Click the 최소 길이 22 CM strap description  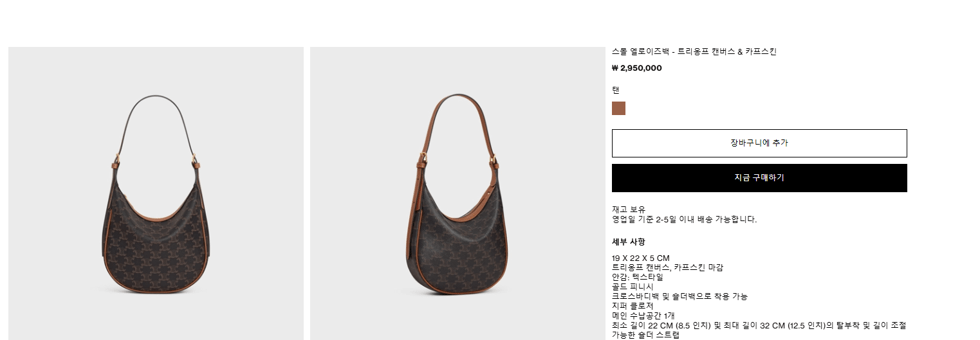click(x=759, y=325)
